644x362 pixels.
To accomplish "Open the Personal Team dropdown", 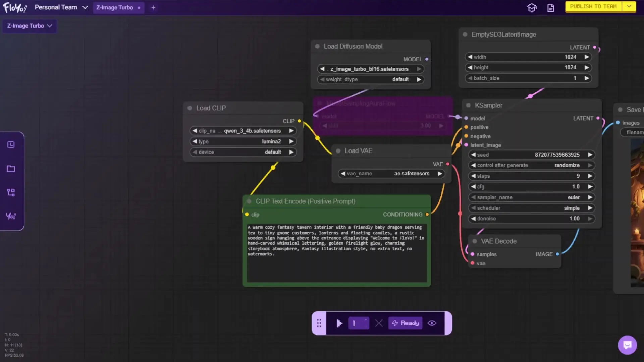I will (61, 7).
